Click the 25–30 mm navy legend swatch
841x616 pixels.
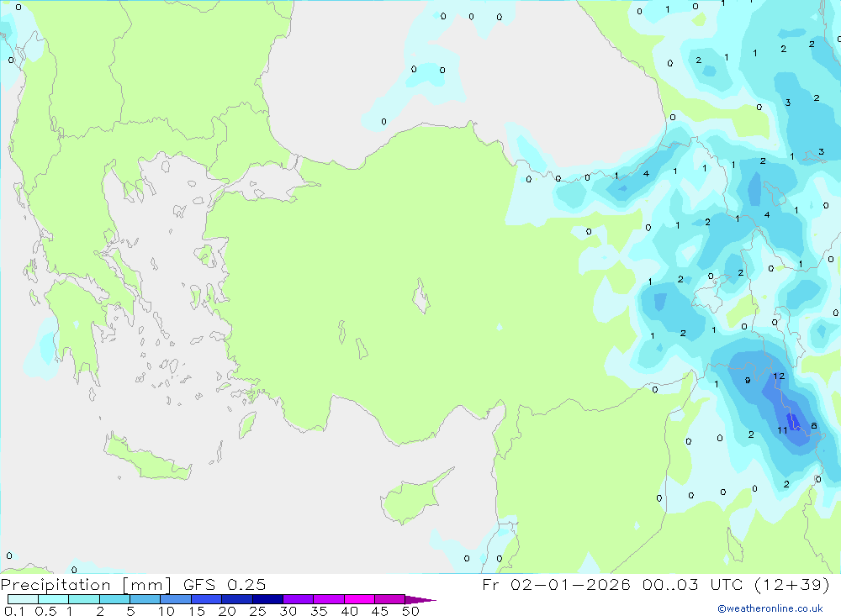point(267,599)
